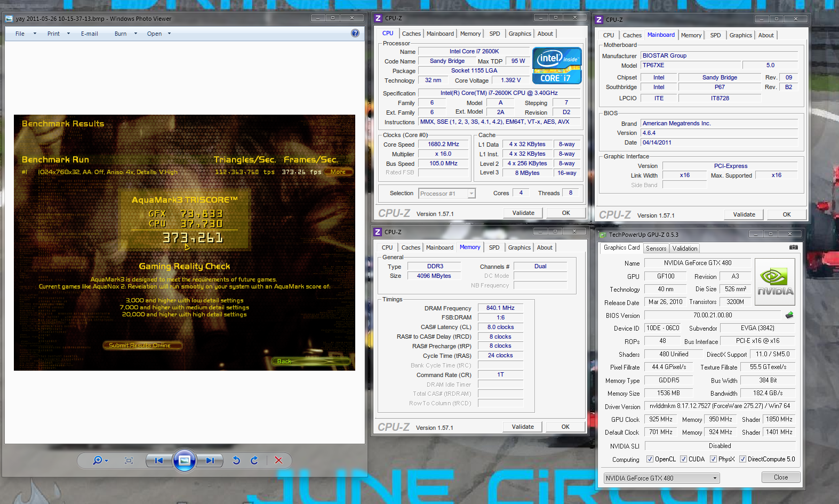Click Validate in CPU-Z Mainboard window
This screenshot has height=504, width=839.
click(x=744, y=214)
